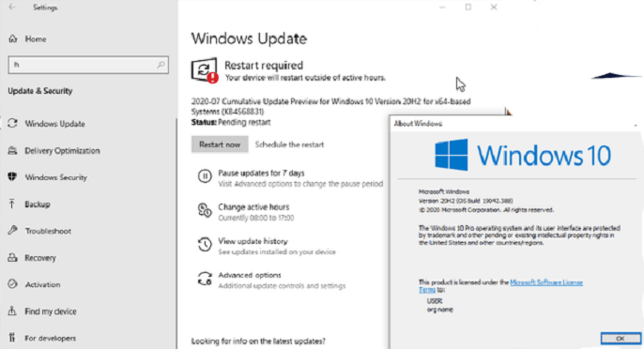This screenshot has width=644, height=349.
Task: Click OK in About Windows dialog
Action: click(x=621, y=339)
